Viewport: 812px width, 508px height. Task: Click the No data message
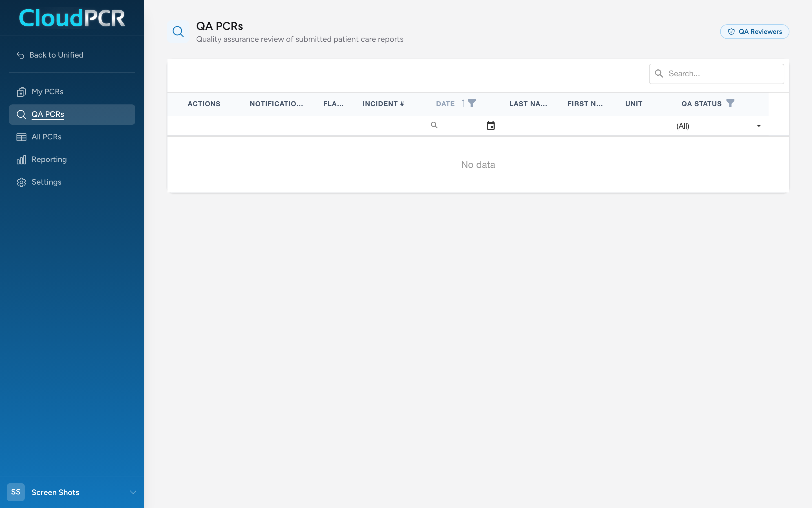(478, 165)
